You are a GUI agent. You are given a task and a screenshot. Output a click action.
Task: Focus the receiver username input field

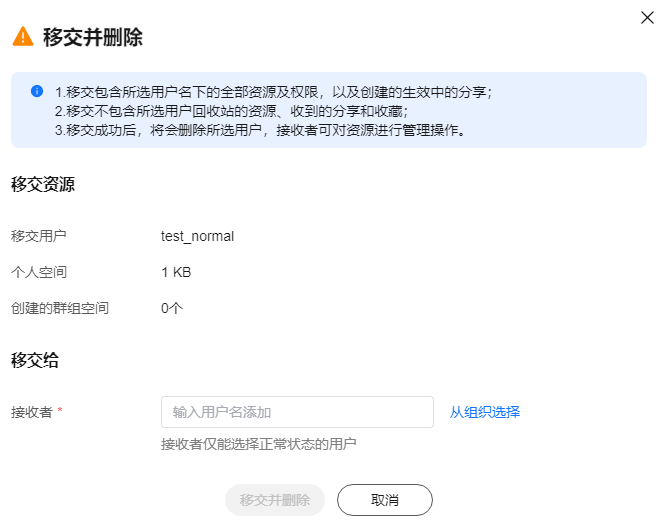pos(297,412)
